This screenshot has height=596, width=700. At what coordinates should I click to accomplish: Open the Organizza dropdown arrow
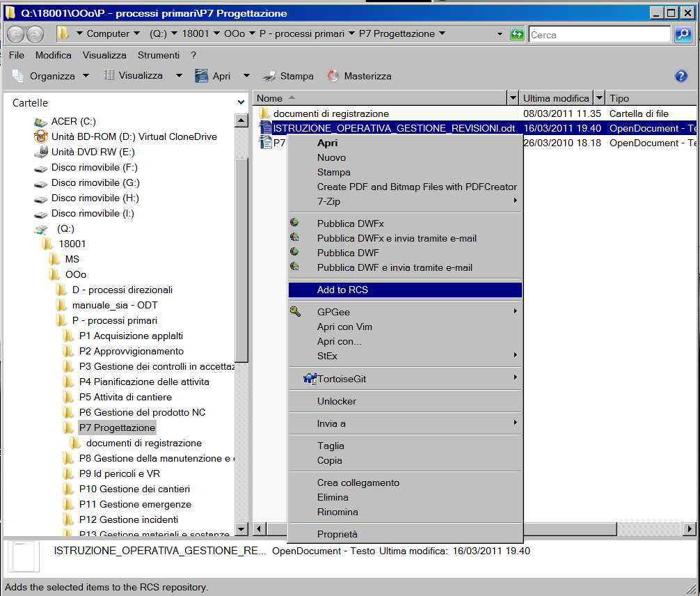(86, 76)
